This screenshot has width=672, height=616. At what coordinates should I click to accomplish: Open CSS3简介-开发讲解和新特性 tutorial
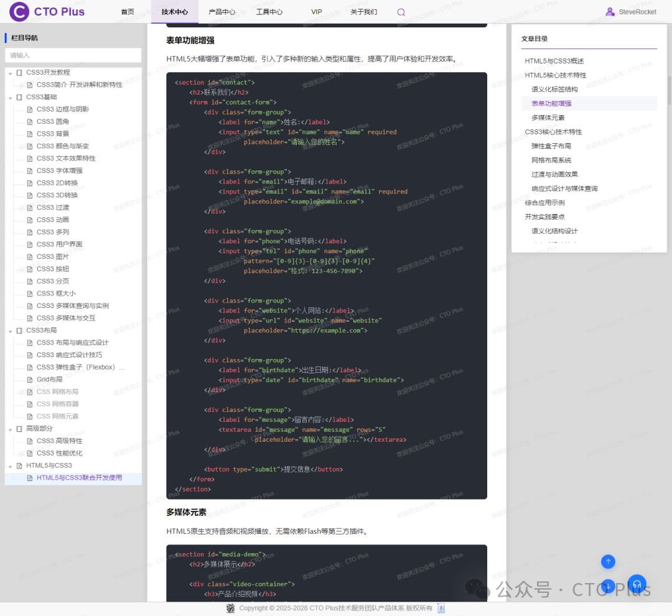[79, 85]
